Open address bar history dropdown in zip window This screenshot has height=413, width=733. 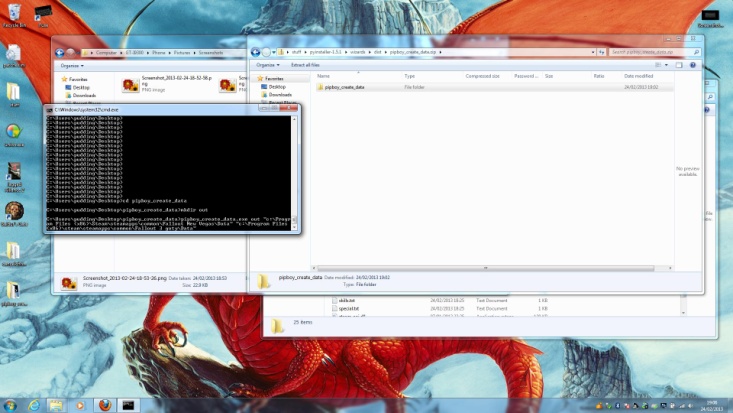593,52
